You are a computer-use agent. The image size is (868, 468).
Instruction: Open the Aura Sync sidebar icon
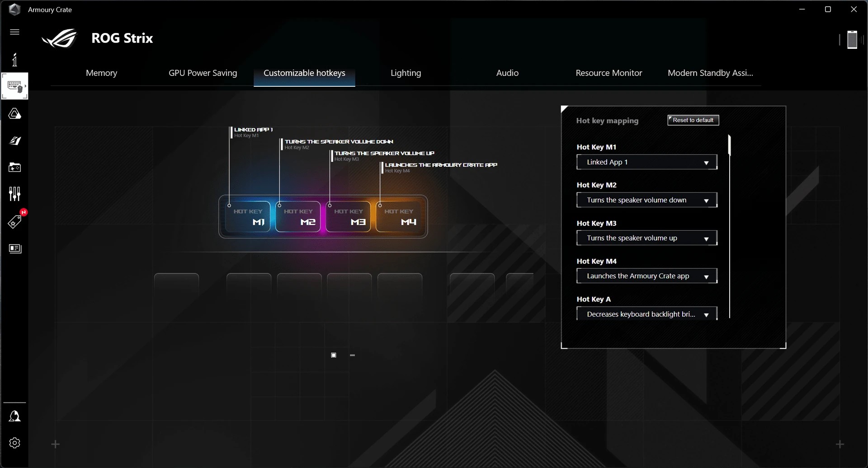point(14,114)
